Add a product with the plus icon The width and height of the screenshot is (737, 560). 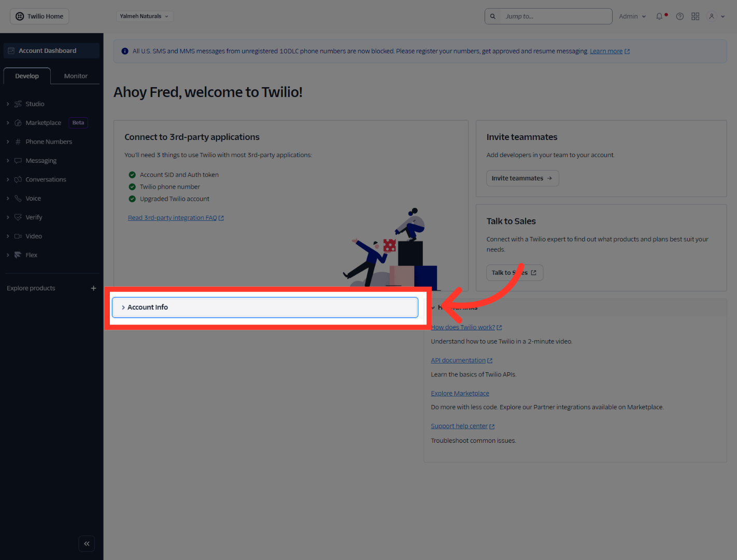pyautogui.click(x=94, y=288)
